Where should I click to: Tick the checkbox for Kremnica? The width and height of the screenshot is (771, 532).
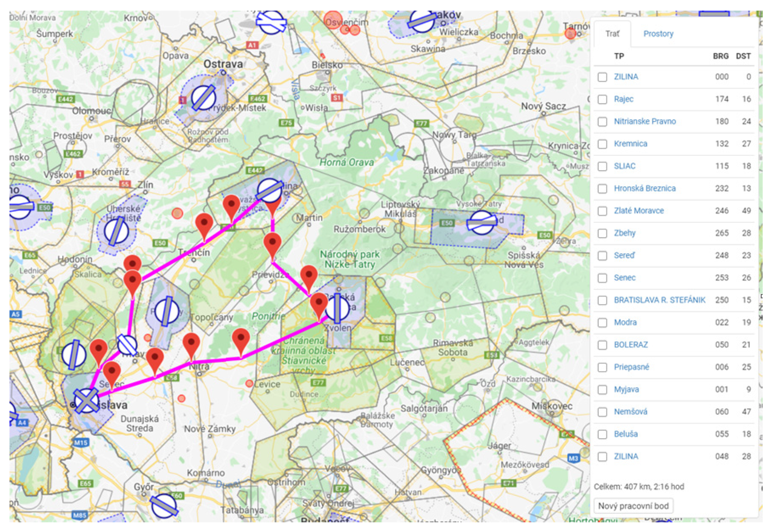(x=602, y=144)
